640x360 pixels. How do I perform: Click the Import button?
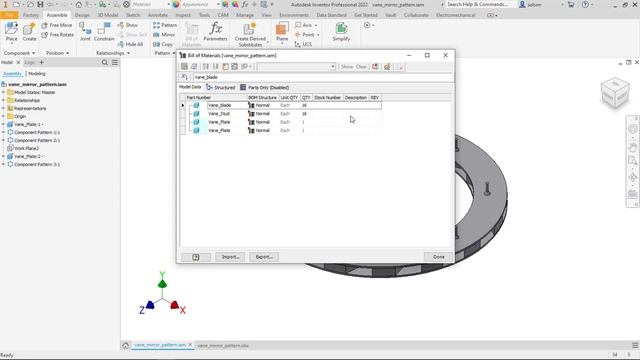point(230,257)
